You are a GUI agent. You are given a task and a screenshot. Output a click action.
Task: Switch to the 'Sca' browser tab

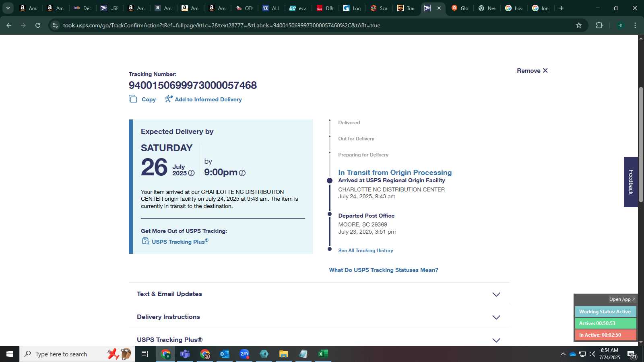(380, 8)
